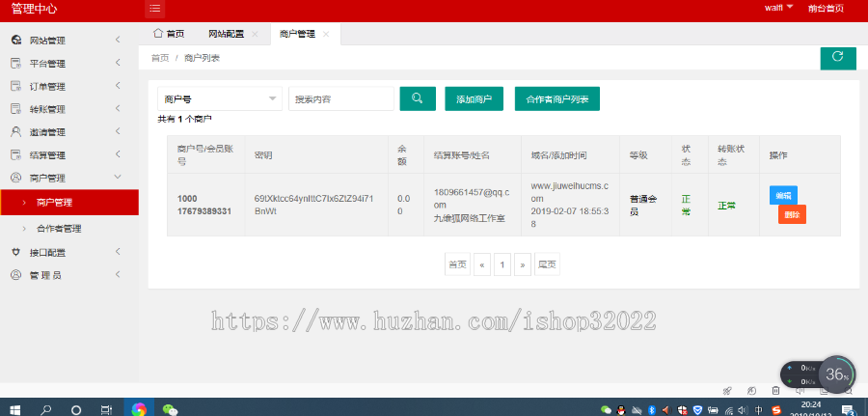Screen dimensions: 868x416
Task: Close the 网站配置 tab
Action: coord(255,35)
